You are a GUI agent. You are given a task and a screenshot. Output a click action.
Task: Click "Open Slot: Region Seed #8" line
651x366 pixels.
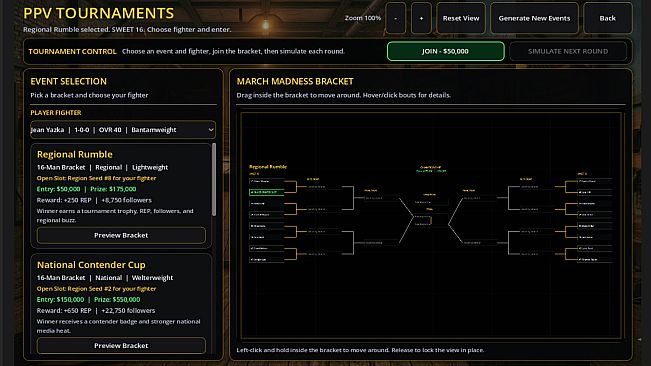coord(96,178)
